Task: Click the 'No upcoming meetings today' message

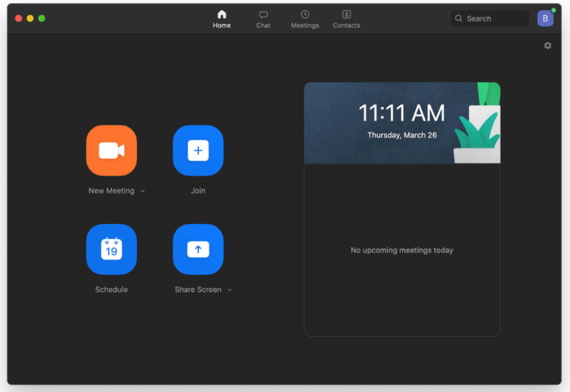Action: click(x=402, y=250)
